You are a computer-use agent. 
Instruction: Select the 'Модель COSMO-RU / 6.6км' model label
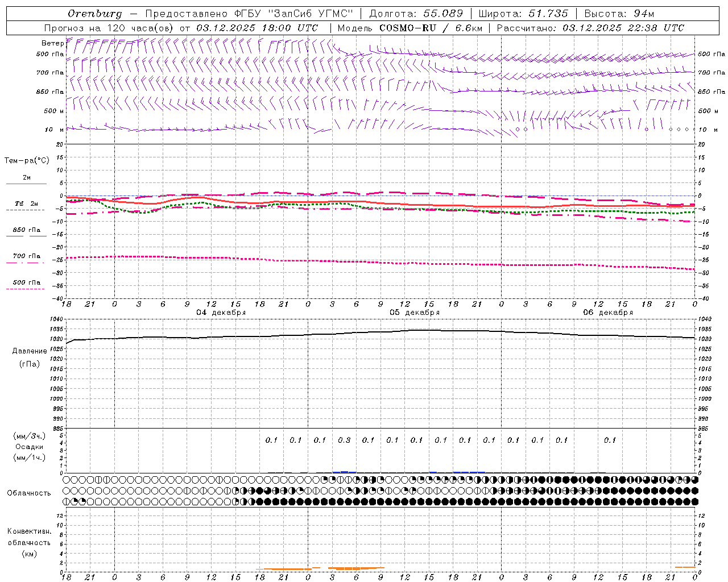(409, 28)
